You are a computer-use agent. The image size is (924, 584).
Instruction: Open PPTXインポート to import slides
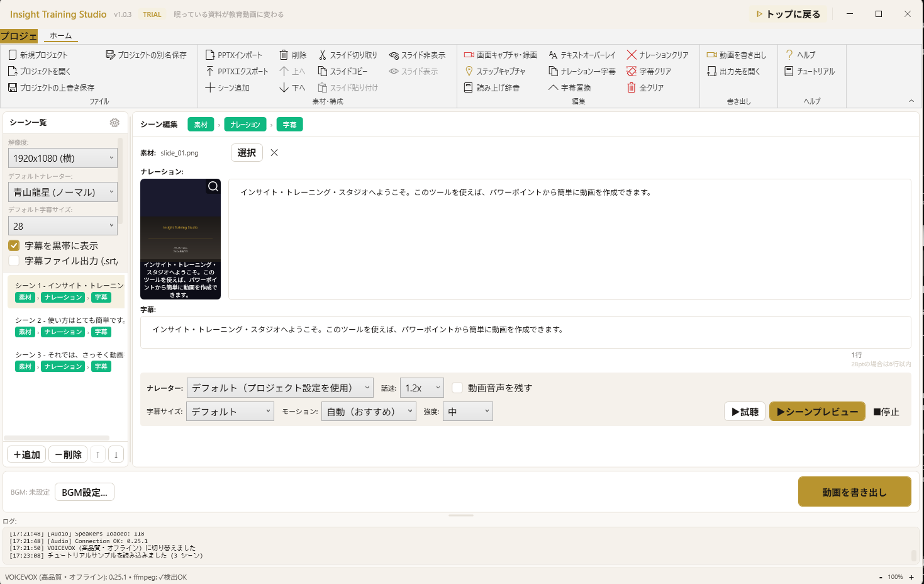click(240, 55)
